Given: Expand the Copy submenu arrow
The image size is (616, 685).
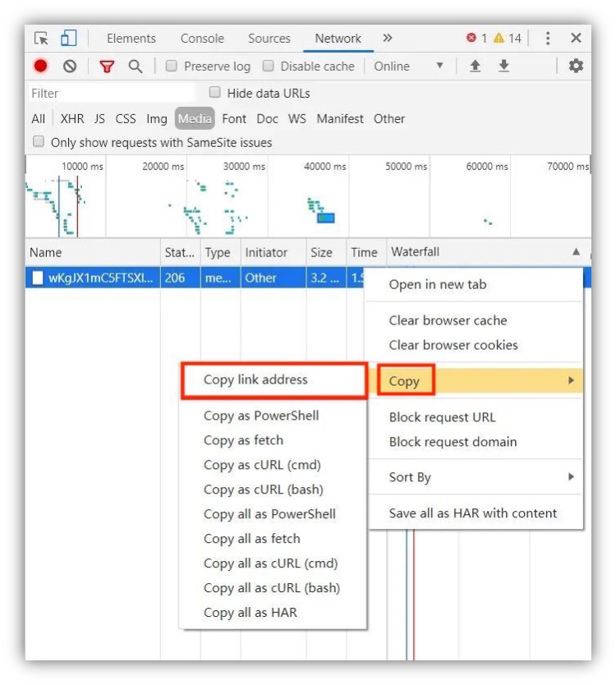Looking at the screenshot, I should point(571,380).
